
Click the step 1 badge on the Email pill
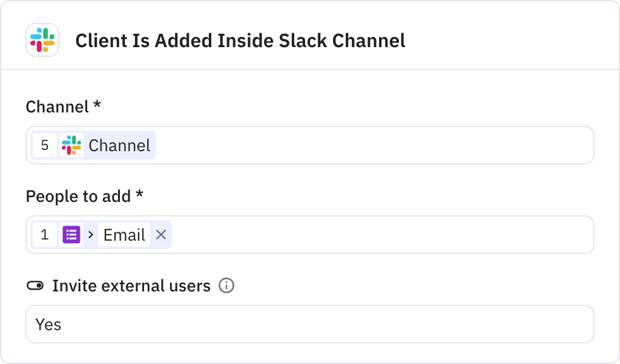click(x=45, y=235)
